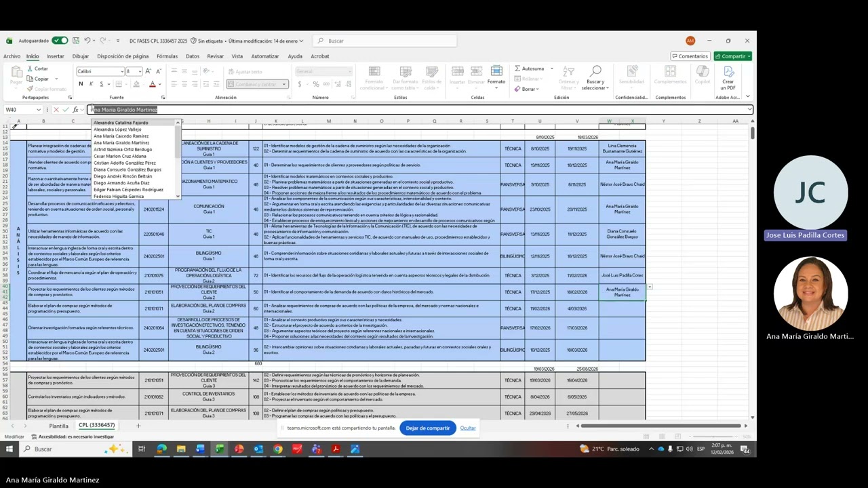Click the formula bar confirm checkmark icon
This screenshot has height=488, width=868.
[x=66, y=110]
